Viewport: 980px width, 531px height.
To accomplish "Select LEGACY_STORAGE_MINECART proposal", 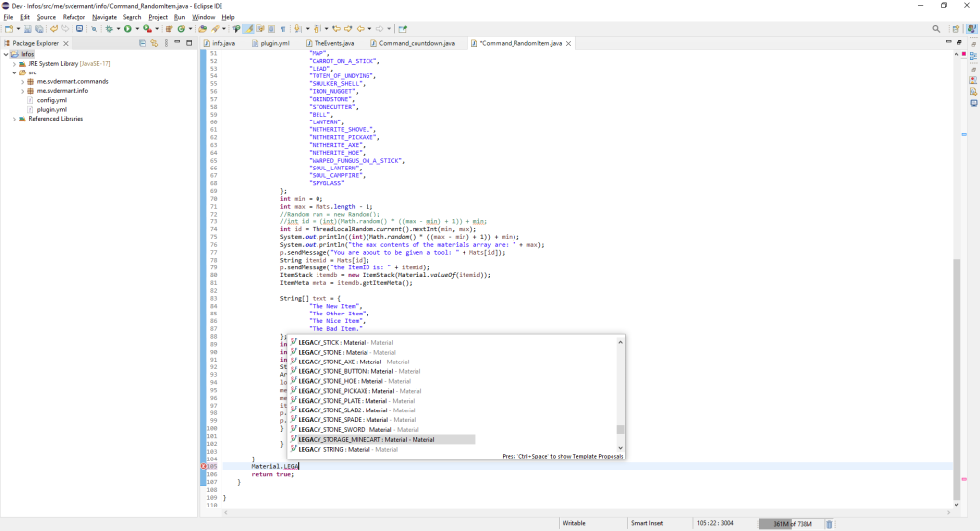I will click(382, 440).
